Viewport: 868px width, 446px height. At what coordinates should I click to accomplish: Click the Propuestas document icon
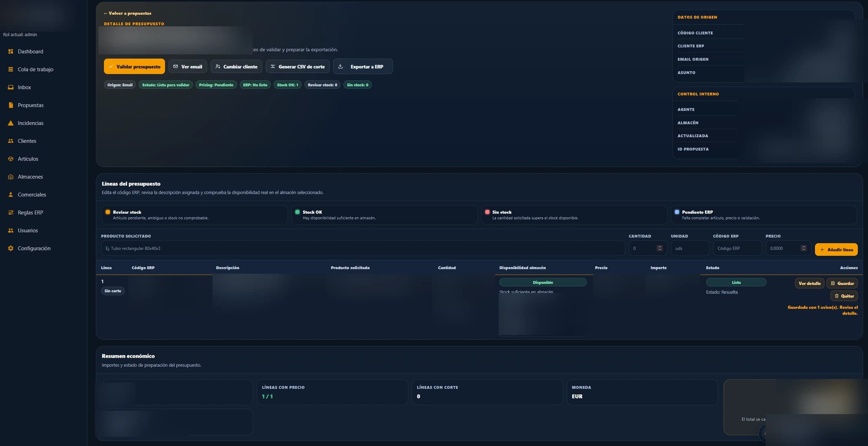11,105
